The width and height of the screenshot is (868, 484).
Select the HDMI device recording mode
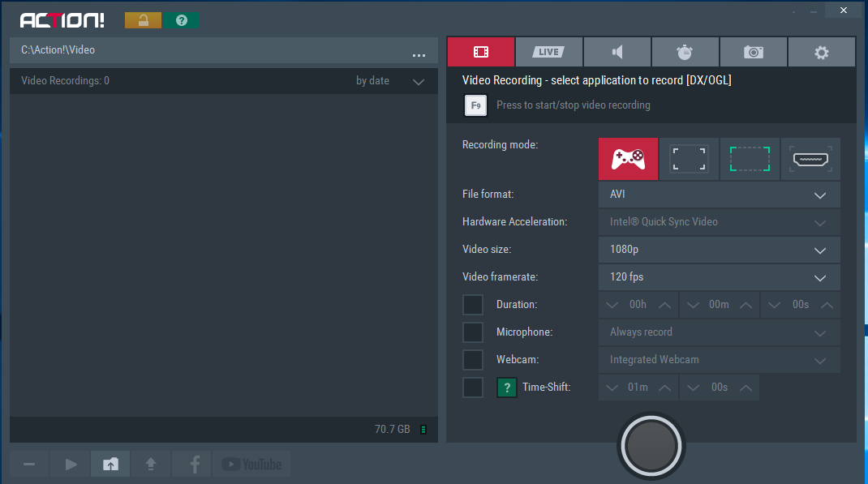tap(810, 159)
